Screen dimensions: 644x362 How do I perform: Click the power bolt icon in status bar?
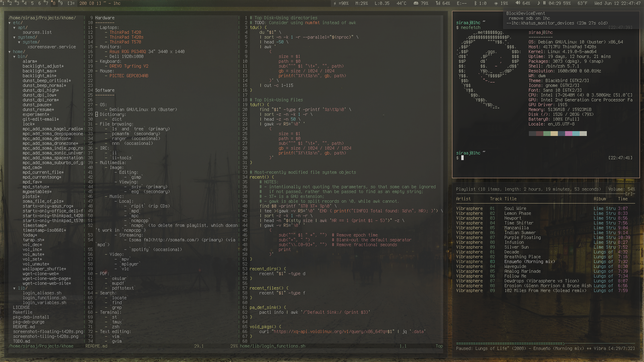(x=335, y=3)
